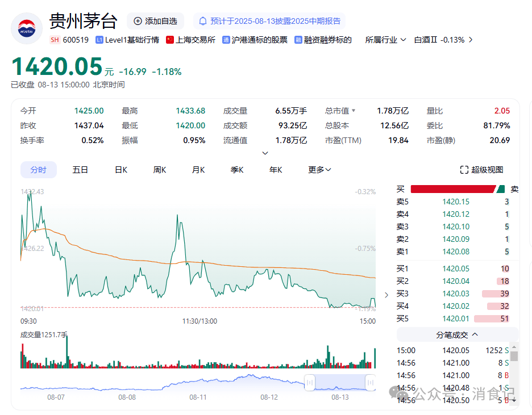Click the China flag exchange icon
Viewport: 532px width, 415px height.
tap(169, 40)
